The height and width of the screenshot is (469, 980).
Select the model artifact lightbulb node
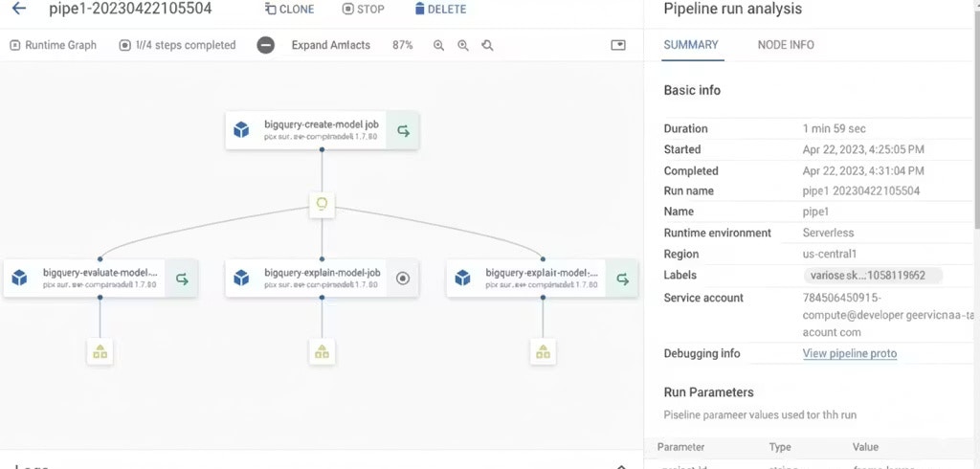pos(322,205)
